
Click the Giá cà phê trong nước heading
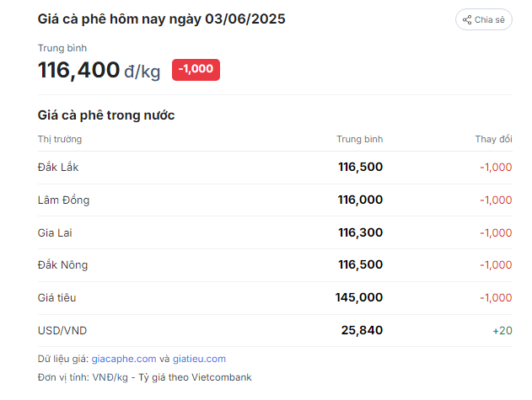click(106, 115)
